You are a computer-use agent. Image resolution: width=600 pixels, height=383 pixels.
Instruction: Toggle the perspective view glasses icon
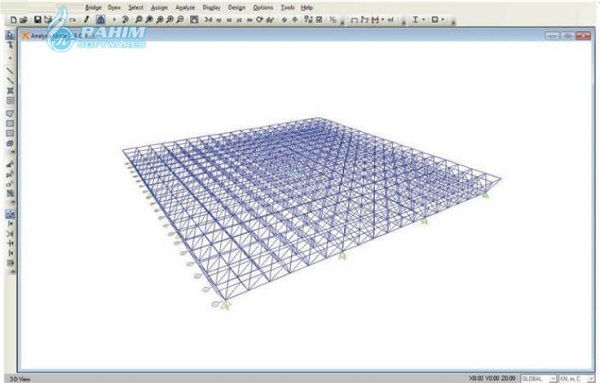tap(270, 20)
